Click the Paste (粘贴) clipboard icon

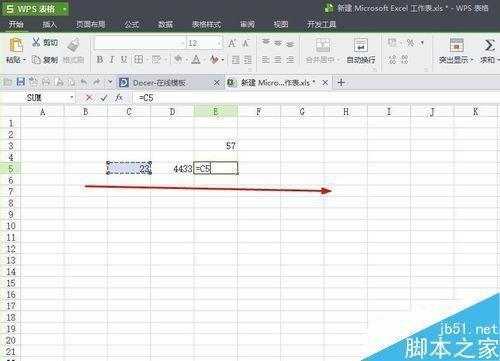click(16, 45)
